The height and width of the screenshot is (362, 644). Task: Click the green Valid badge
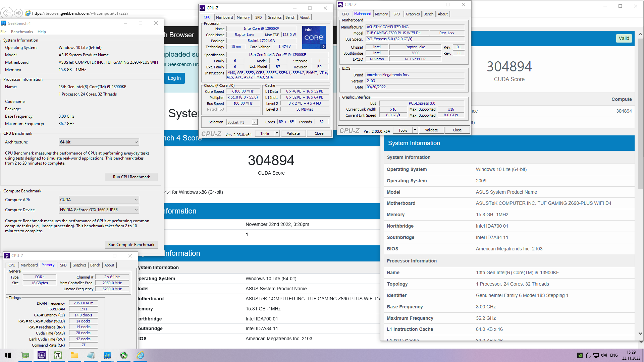tap(624, 38)
